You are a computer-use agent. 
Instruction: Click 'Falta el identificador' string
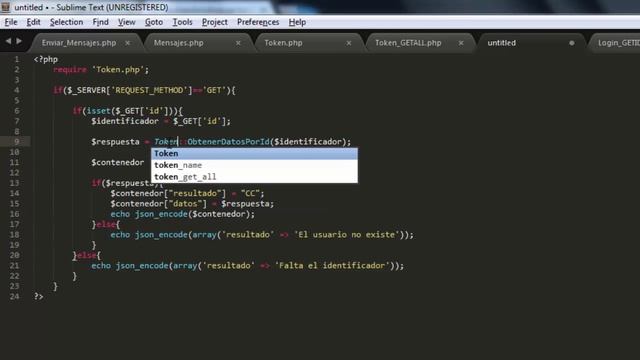(332, 266)
